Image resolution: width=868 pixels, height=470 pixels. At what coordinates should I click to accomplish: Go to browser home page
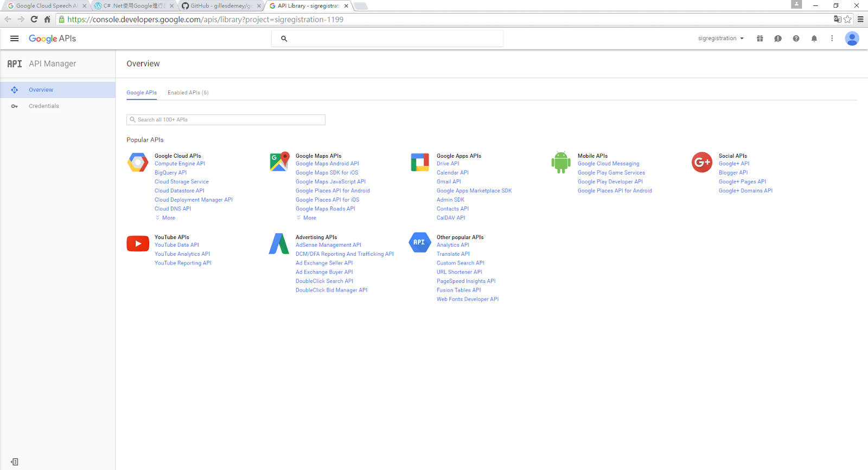47,20
